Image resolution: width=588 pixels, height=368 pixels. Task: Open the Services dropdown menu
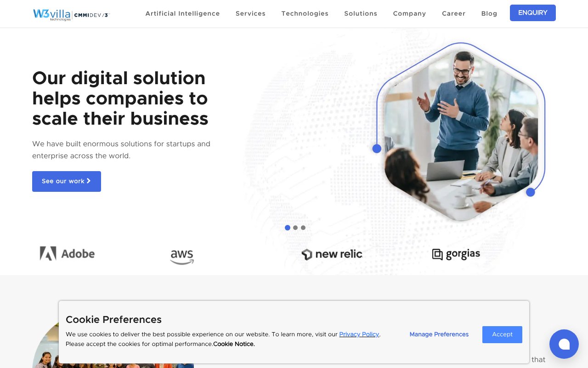pos(250,13)
